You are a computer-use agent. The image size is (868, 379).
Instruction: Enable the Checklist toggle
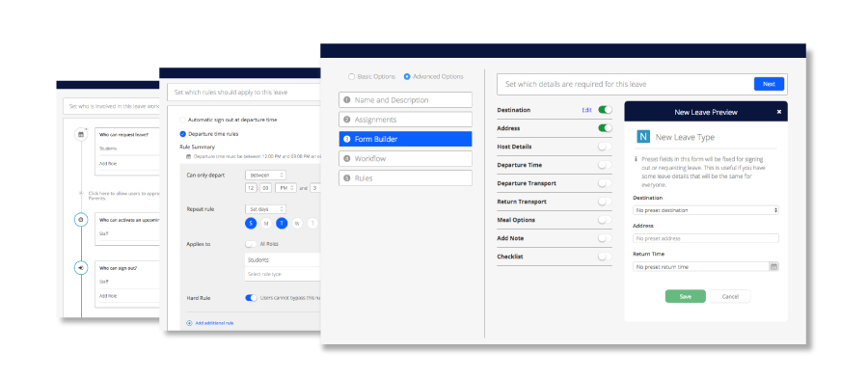tap(605, 257)
